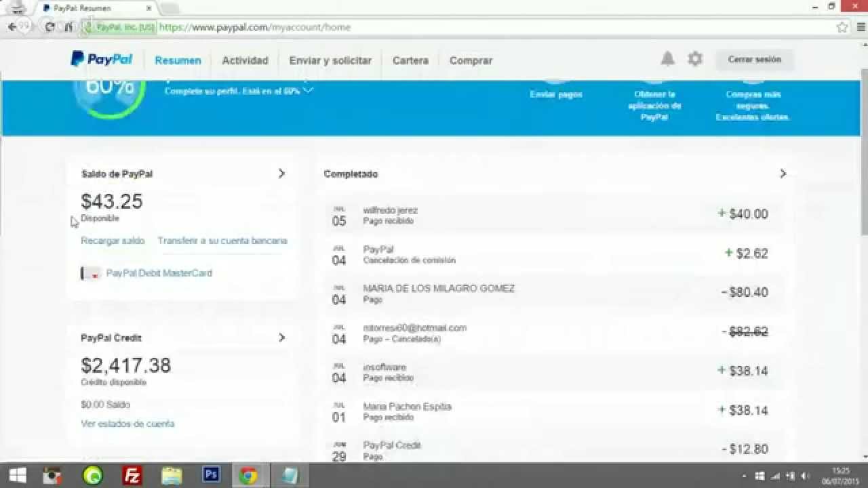This screenshot has height=488, width=868.
Task: Open the Comprar tab
Action: (x=471, y=60)
